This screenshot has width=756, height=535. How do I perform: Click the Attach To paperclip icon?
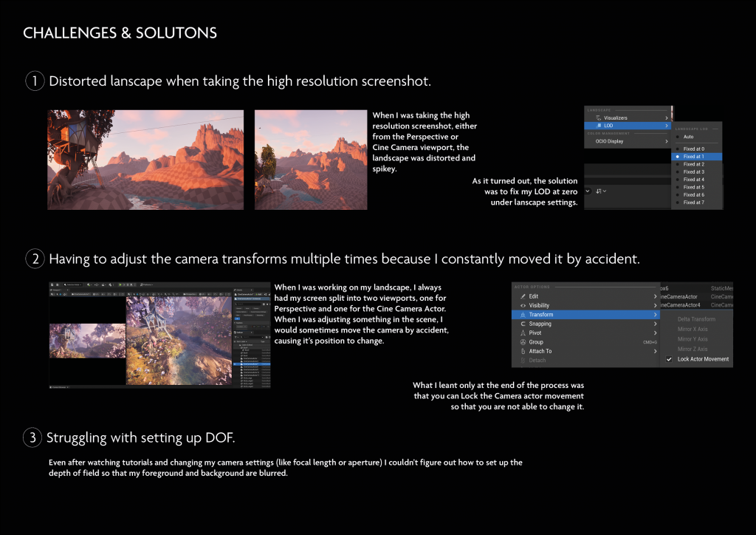[523, 351]
